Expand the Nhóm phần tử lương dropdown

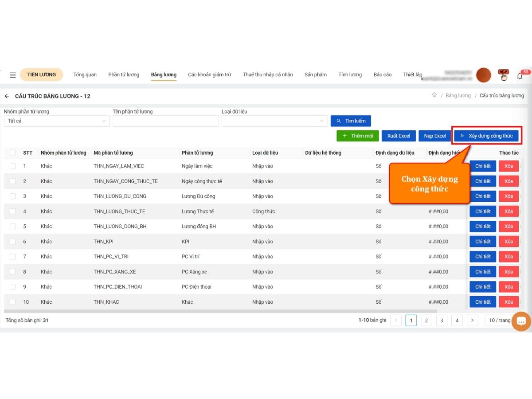pos(56,121)
